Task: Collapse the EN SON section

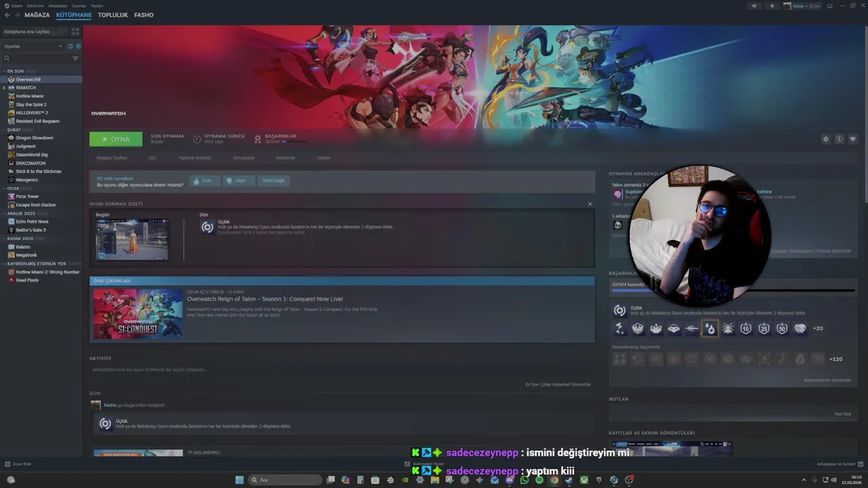Action: coord(16,71)
